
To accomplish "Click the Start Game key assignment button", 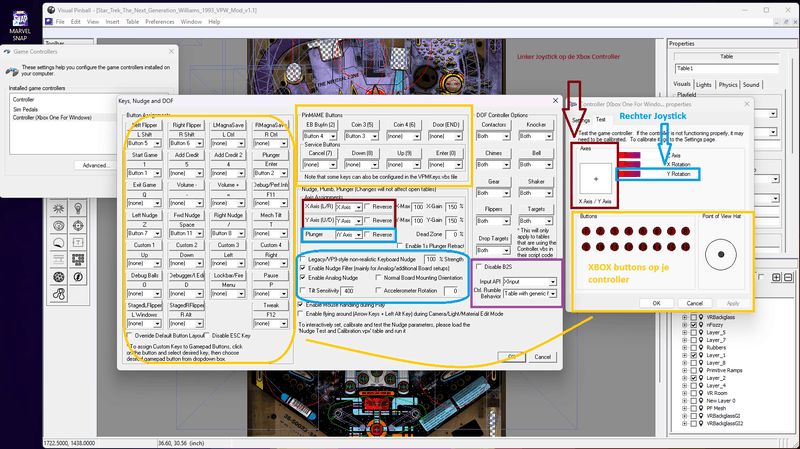I will [144, 155].
